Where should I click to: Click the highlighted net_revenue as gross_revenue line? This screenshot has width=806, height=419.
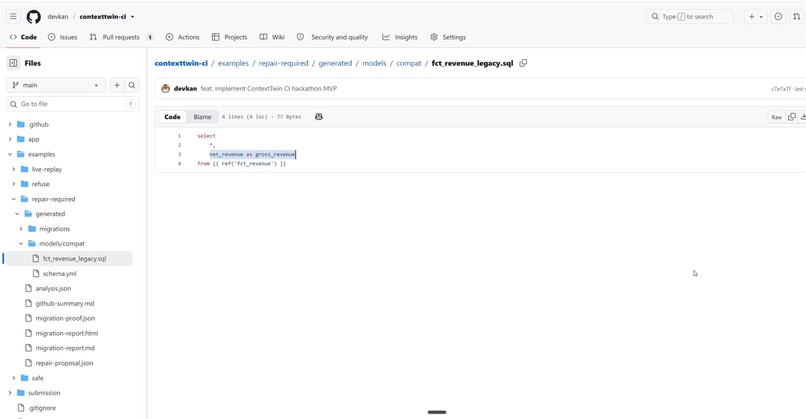252,154
